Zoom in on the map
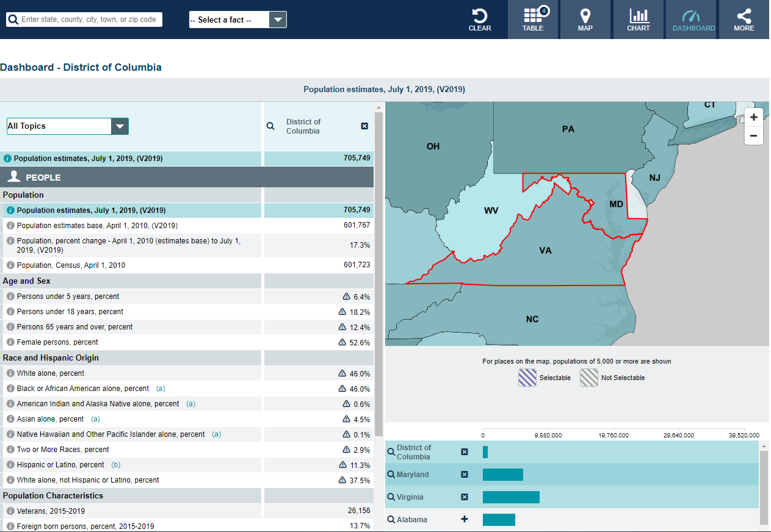 point(754,117)
